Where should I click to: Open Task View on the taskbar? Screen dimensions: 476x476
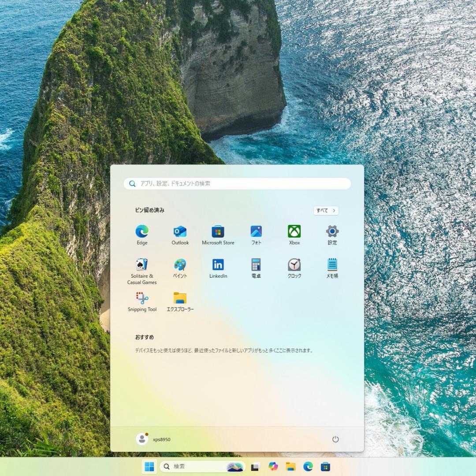tap(256, 466)
